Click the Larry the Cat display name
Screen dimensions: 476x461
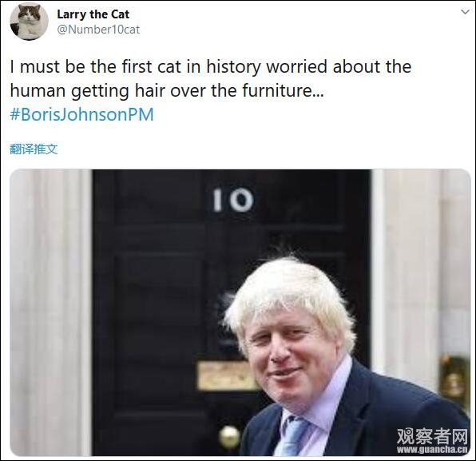pos(93,14)
